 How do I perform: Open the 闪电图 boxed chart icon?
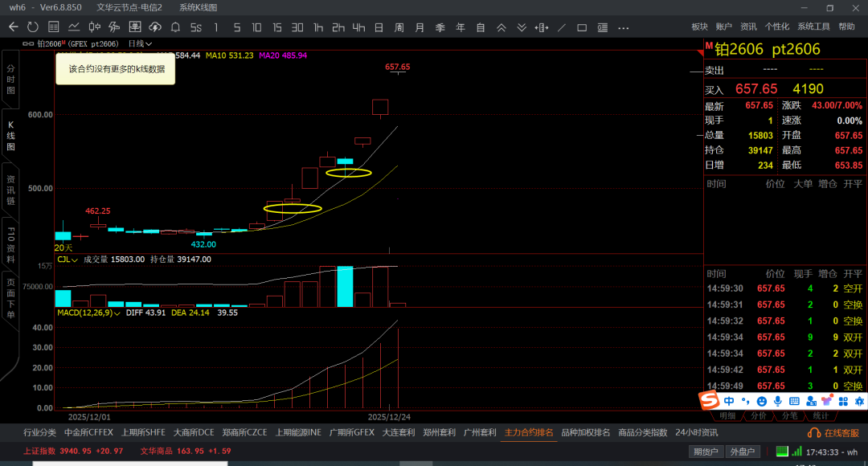pos(134,27)
